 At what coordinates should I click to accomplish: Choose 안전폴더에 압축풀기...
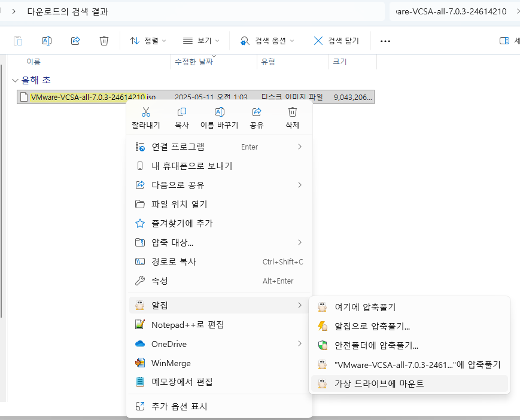point(409,345)
